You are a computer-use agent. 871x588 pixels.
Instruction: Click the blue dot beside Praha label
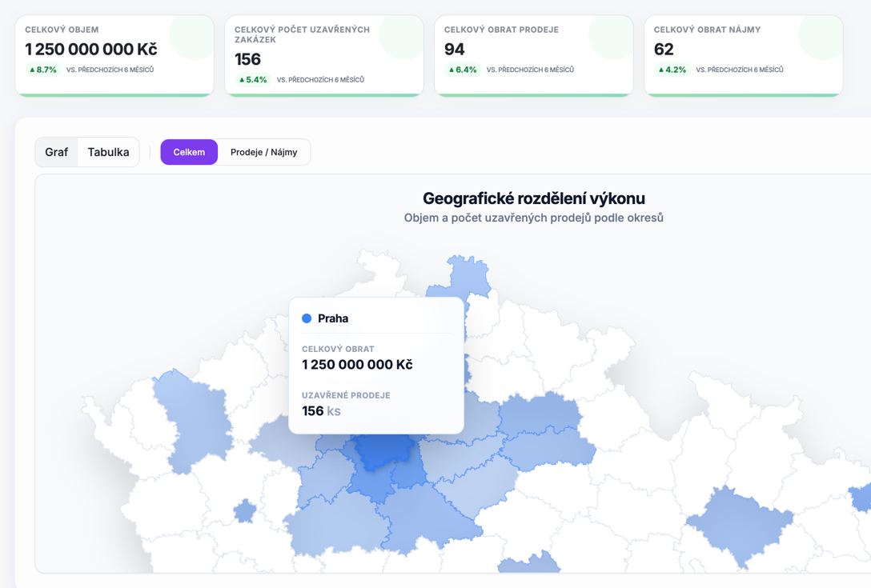(307, 318)
